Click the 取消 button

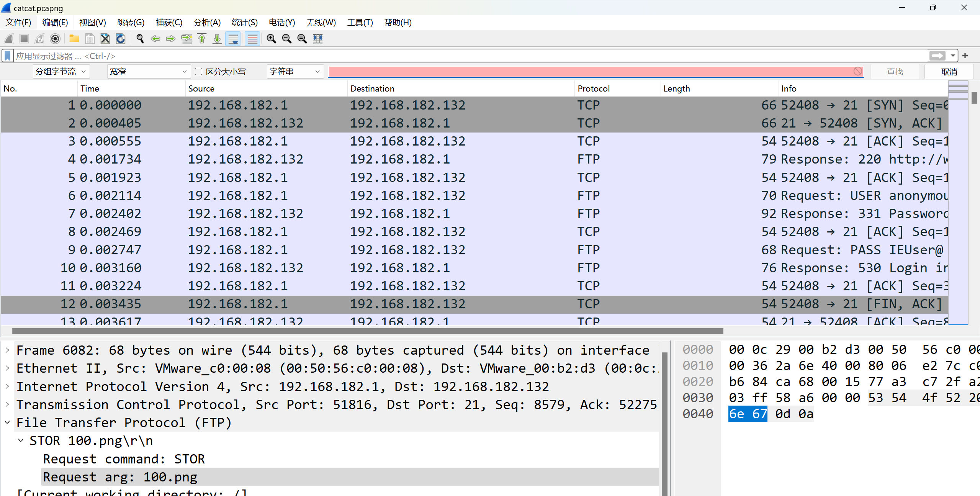pos(949,72)
